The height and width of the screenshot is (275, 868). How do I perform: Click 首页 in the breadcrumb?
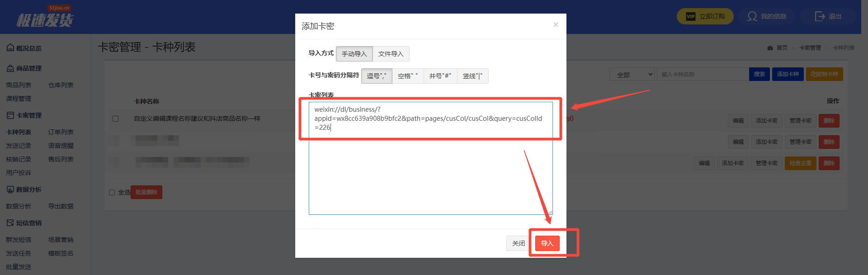(x=782, y=48)
